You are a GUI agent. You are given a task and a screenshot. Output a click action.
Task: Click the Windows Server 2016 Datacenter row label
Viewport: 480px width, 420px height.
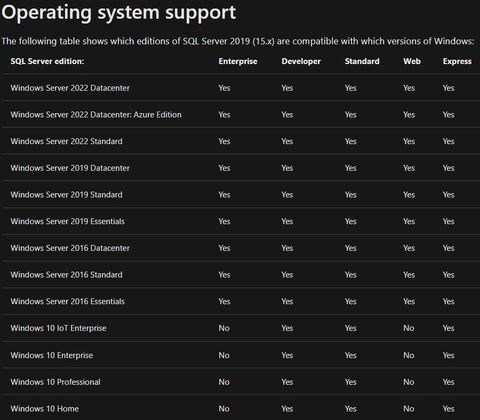point(70,248)
